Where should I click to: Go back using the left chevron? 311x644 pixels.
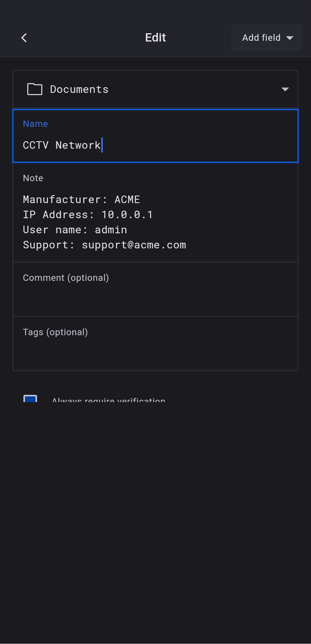tap(24, 38)
